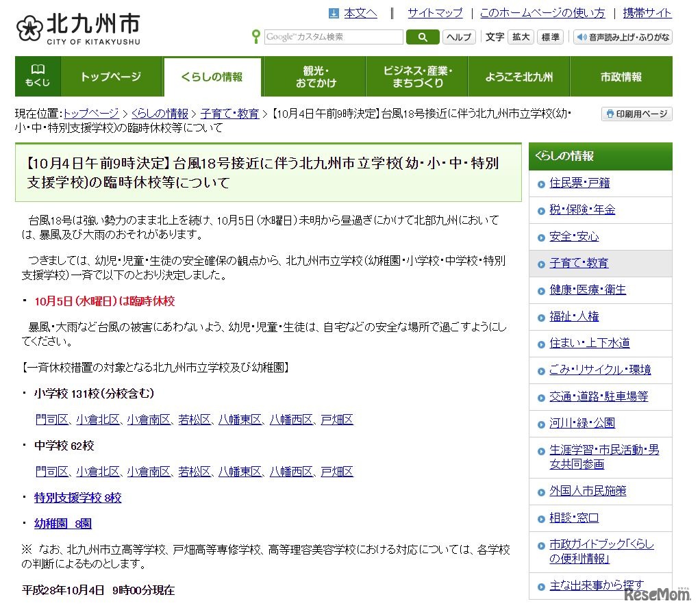Click the arrow icon beside 住民票・戸籍
The width and height of the screenshot is (700, 610).
(x=541, y=183)
